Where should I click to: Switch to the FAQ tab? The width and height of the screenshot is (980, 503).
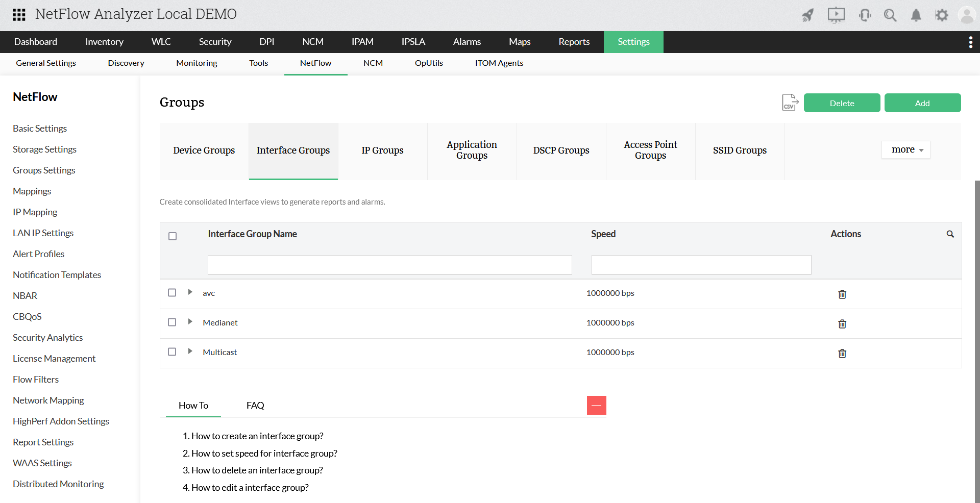(255, 406)
